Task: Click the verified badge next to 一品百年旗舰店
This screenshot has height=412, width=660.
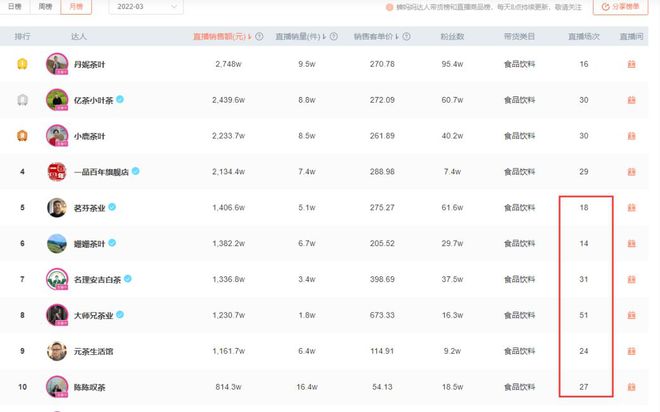Action: (x=136, y=171)
